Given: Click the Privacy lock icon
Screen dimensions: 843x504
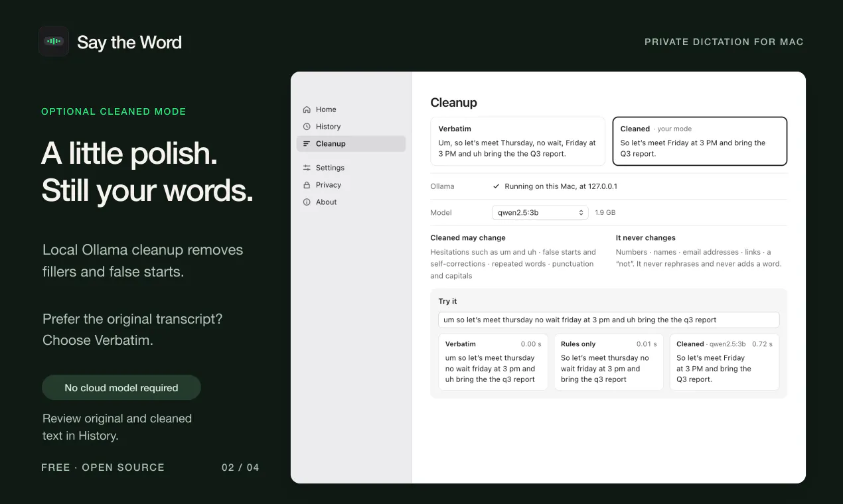Looking at the screenshot, I should [x=307, y=185].
